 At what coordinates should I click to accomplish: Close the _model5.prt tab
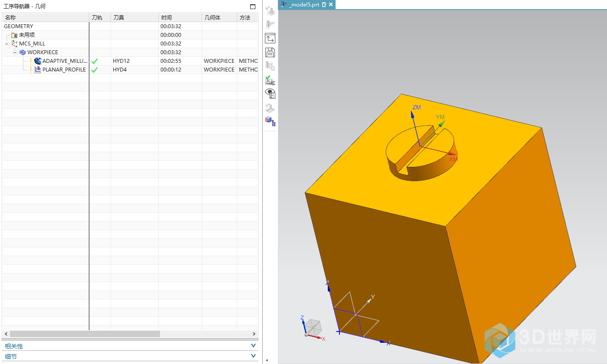(x=331, y=4)
